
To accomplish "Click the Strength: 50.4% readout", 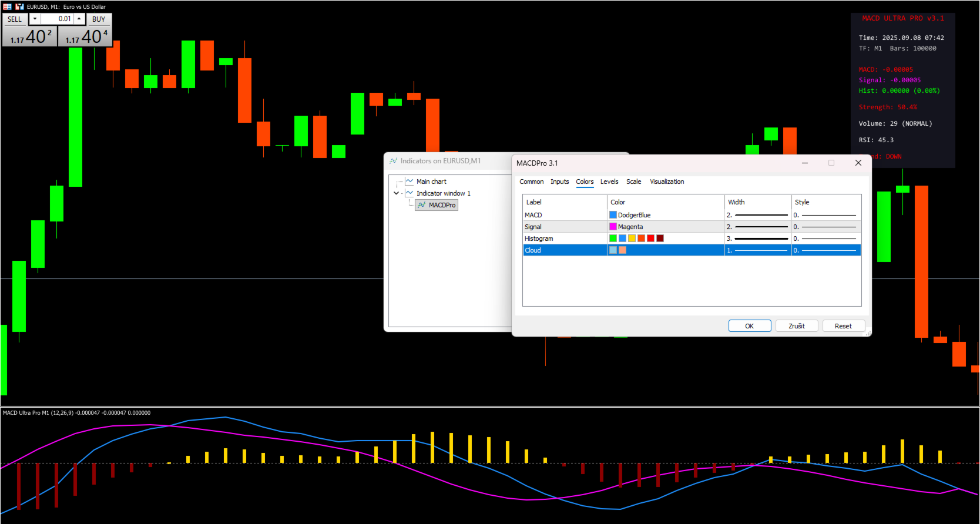I will point(888,107).
